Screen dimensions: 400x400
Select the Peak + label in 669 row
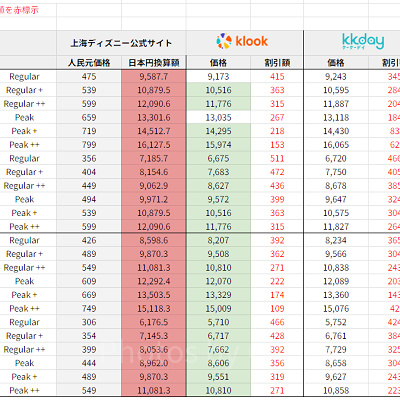pos(24,295)
